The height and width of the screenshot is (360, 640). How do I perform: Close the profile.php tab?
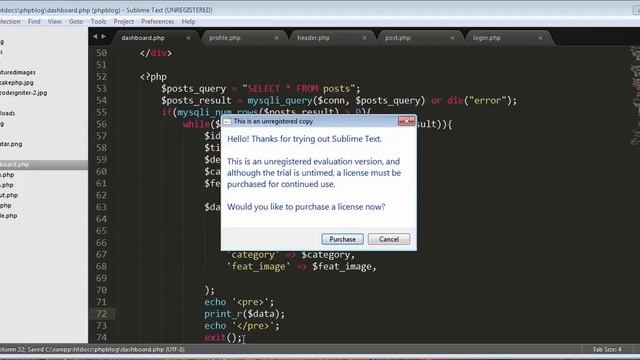(276, 38)
